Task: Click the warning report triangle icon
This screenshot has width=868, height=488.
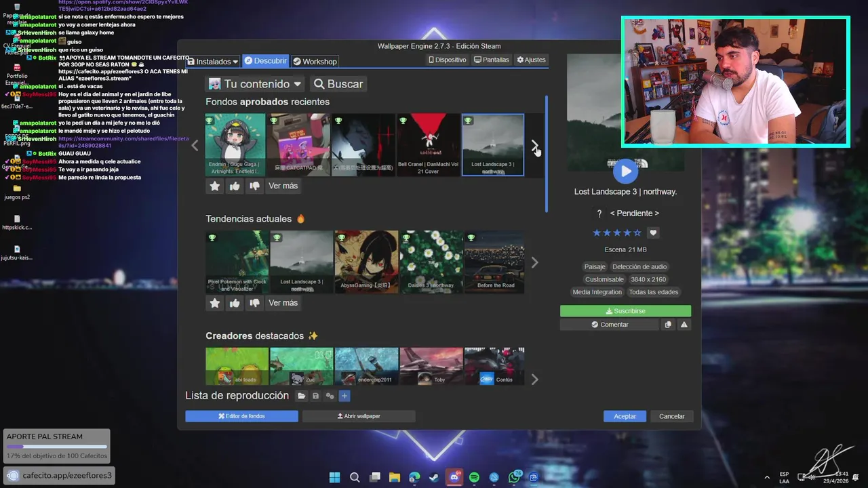Action: coord(684,325)
